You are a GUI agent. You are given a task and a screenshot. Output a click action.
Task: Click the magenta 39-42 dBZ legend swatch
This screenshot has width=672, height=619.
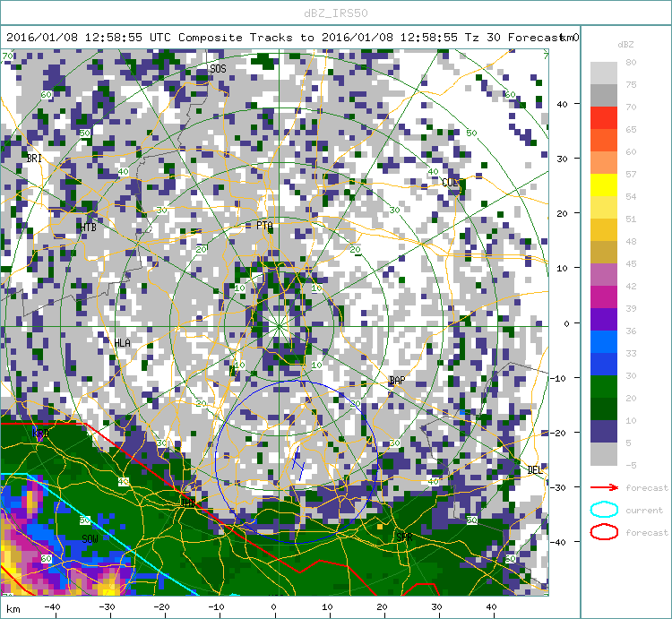(603, 297)
